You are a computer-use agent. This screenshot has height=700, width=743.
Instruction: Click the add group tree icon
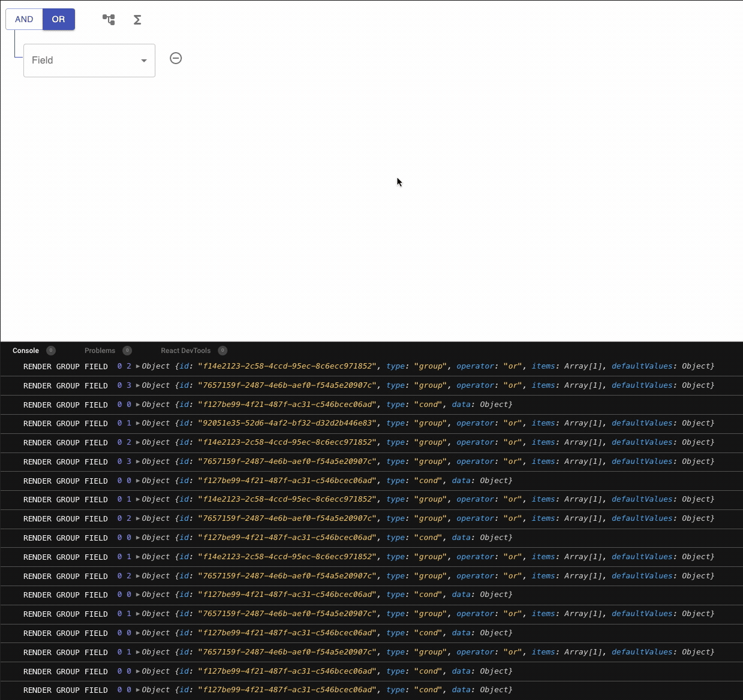pyautogui.click(x=109, y=20)
